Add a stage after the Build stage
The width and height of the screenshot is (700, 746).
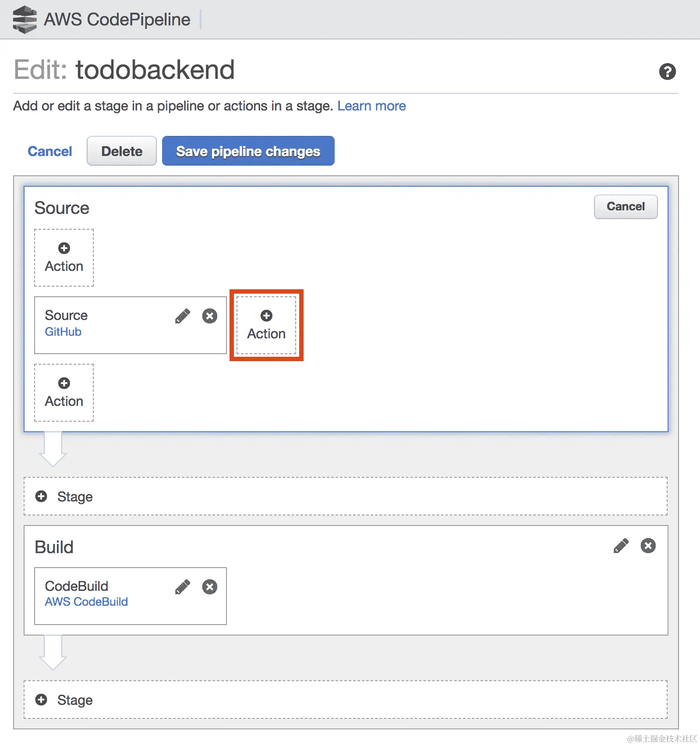pyautogui.click(x=346, y=700)
